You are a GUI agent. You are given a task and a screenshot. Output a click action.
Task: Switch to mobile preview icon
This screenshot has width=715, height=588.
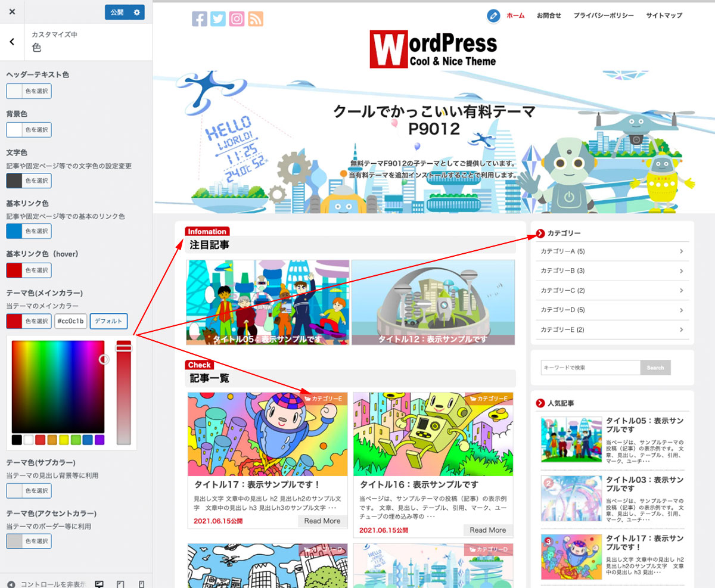pos(141,584)
